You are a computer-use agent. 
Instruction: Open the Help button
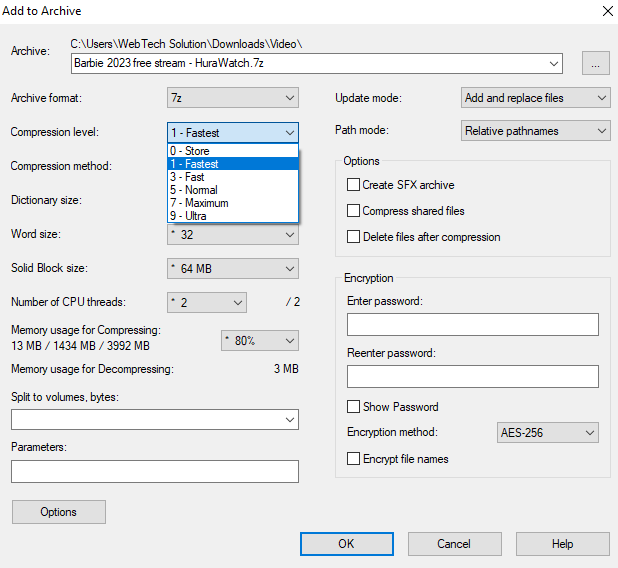point(562,544)
